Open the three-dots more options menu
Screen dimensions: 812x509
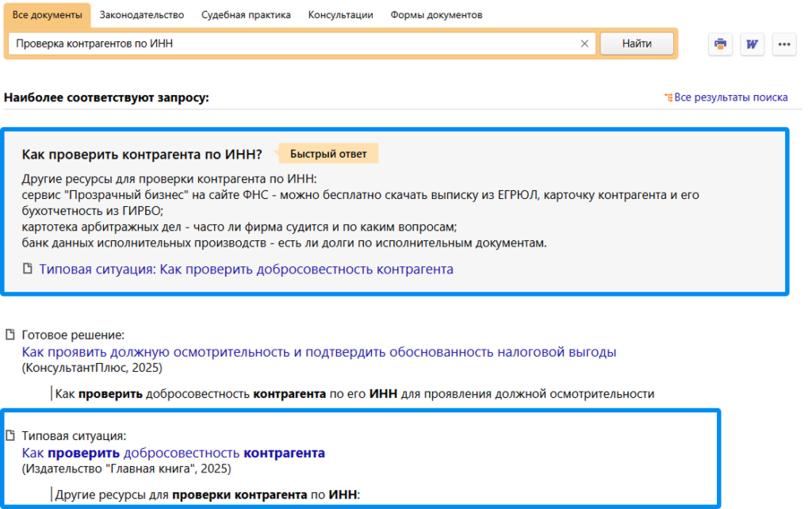(x=784, y=44)
